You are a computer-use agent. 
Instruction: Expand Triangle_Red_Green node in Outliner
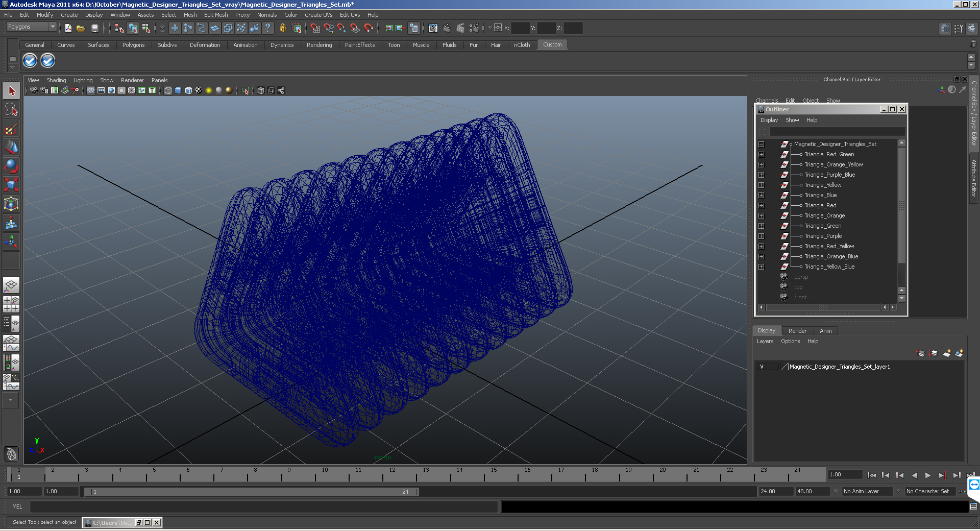pyautogui.click(x=761, y=154)
